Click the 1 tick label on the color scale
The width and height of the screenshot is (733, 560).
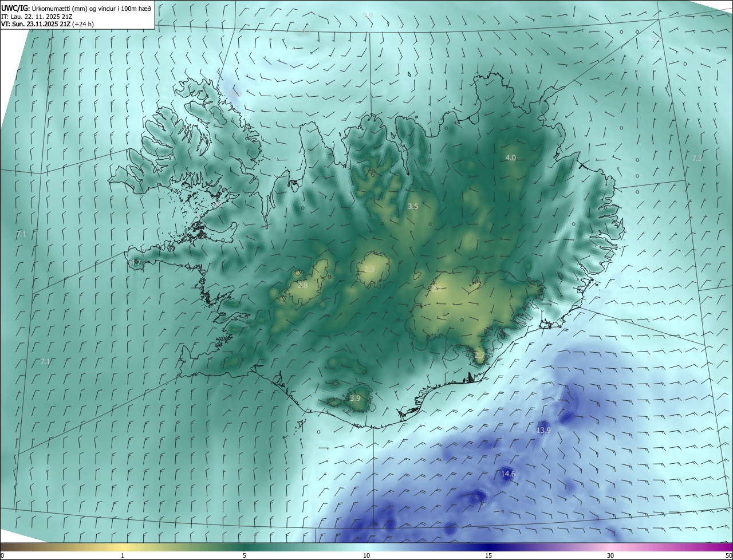123,555
